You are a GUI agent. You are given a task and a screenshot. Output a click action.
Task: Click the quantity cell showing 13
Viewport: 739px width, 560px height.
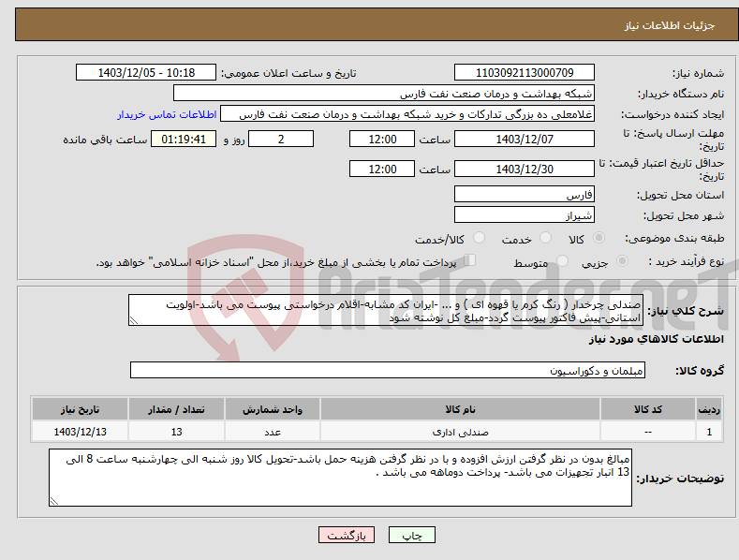point(176,432)
